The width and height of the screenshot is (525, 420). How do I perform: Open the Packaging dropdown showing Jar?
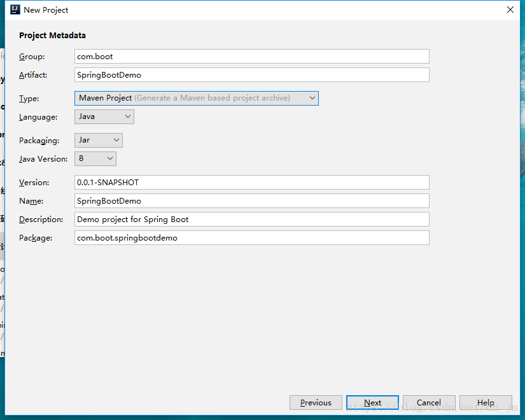click(x=99, y=140)
